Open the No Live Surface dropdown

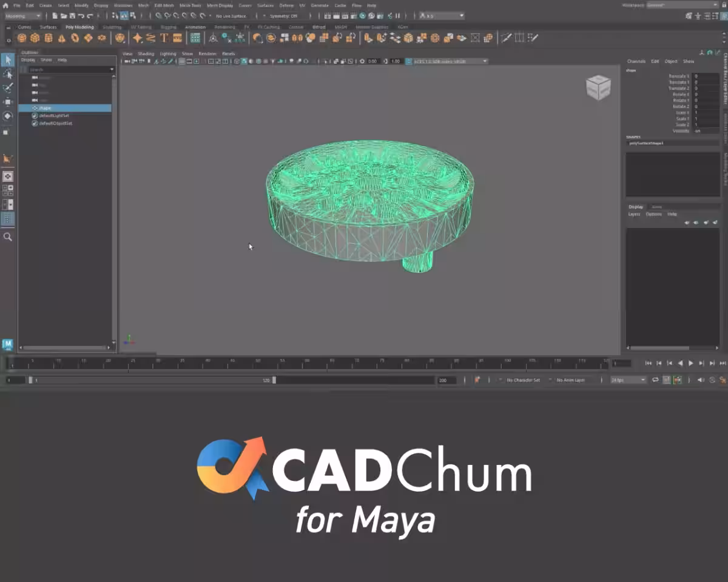click(x=232, y=16)
